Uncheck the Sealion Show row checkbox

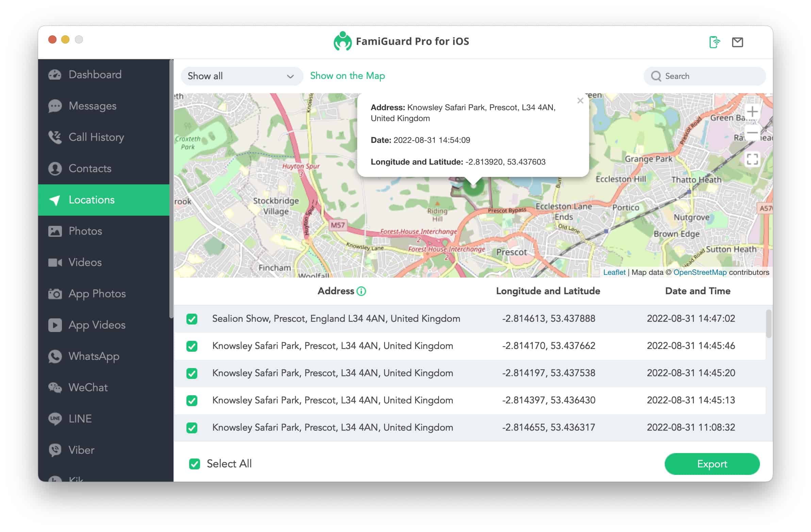[192, 319]
